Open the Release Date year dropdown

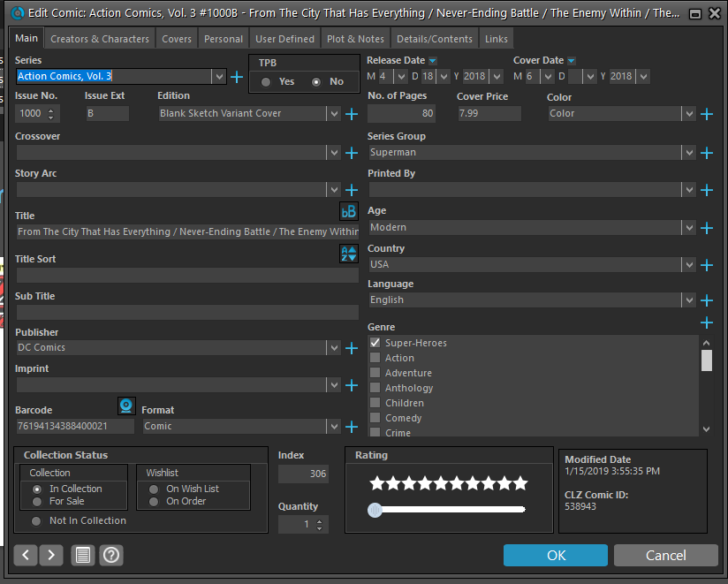point(497,77)
